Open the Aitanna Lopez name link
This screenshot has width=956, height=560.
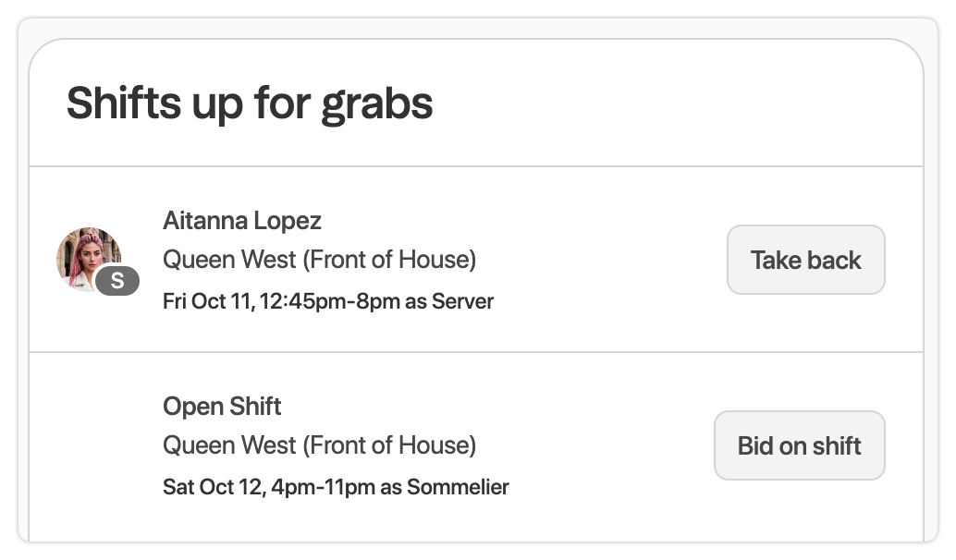242,221
